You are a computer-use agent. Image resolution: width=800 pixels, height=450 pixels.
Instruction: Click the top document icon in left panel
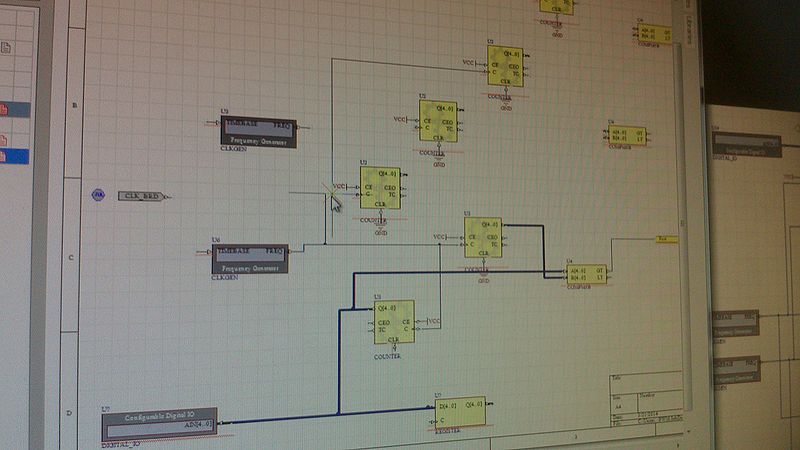click(6, 47)
